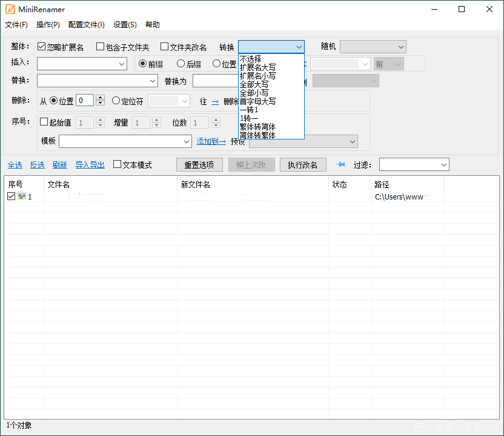Open the 过滤 filter combo box
Image resolution: width=504 pixels, height=436 pixels.
tap(414, 164)
